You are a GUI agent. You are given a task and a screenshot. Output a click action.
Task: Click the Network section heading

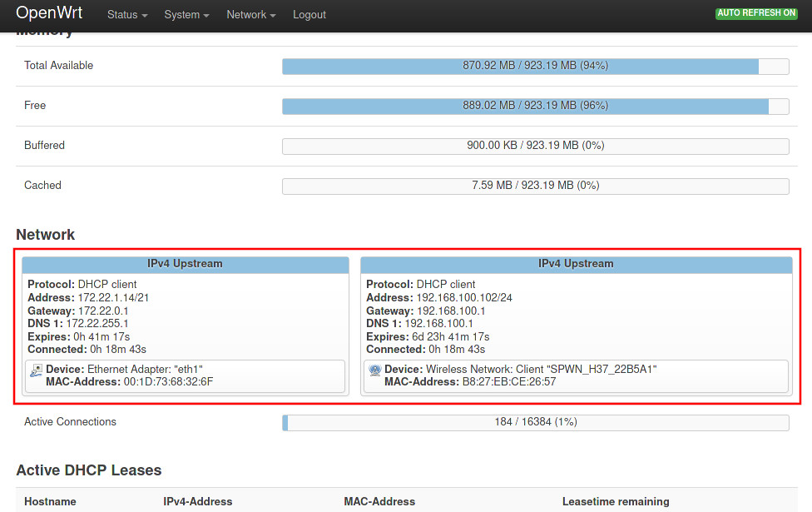46,235
